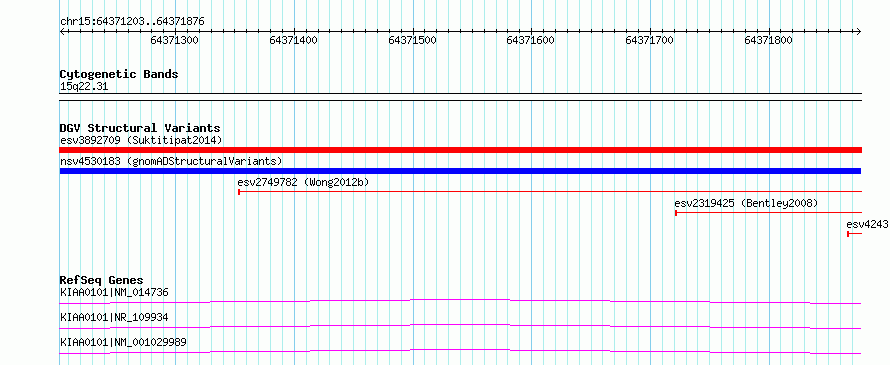Viewport: 890px width, 365px height.
Task: Open the RefSeq Genes track header
Action: coord(102,280)
